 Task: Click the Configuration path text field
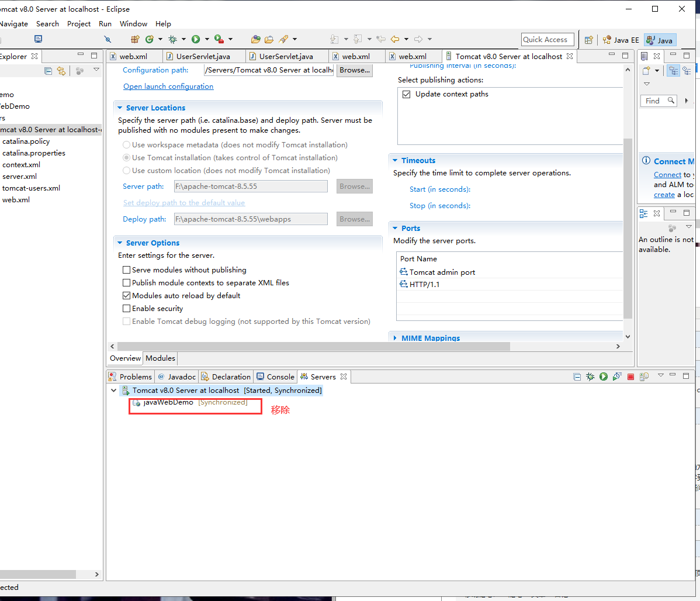tap(269, 70)
